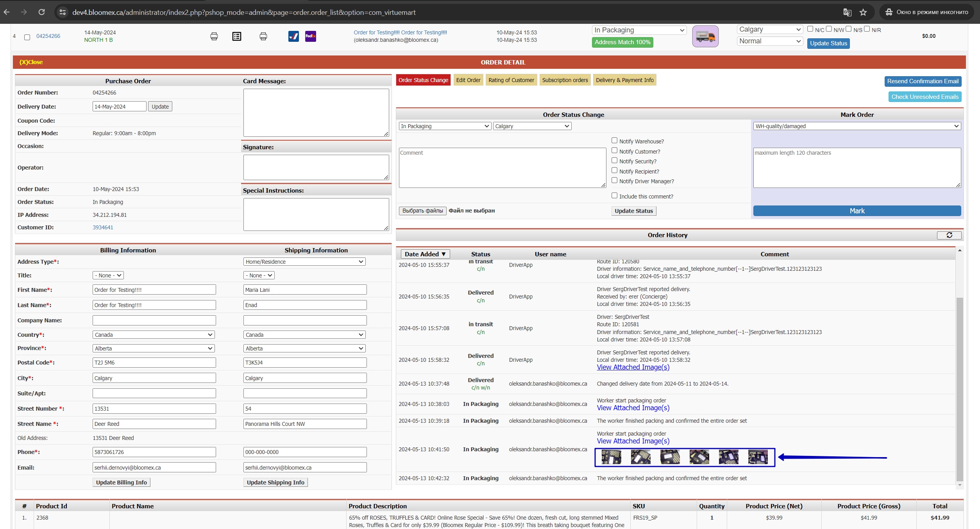Open Calgary warehouse dropdown in order row

770,29
